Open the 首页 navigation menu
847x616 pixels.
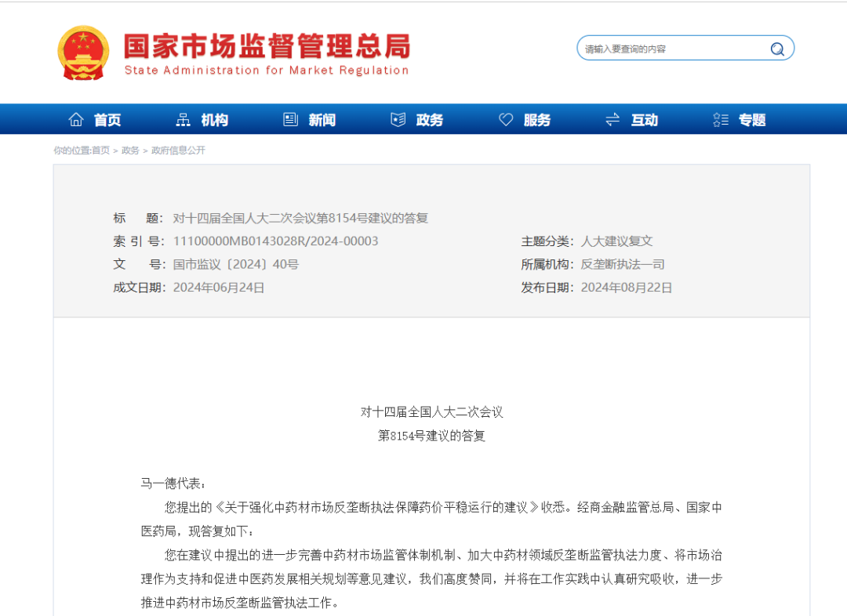[108, 119]
